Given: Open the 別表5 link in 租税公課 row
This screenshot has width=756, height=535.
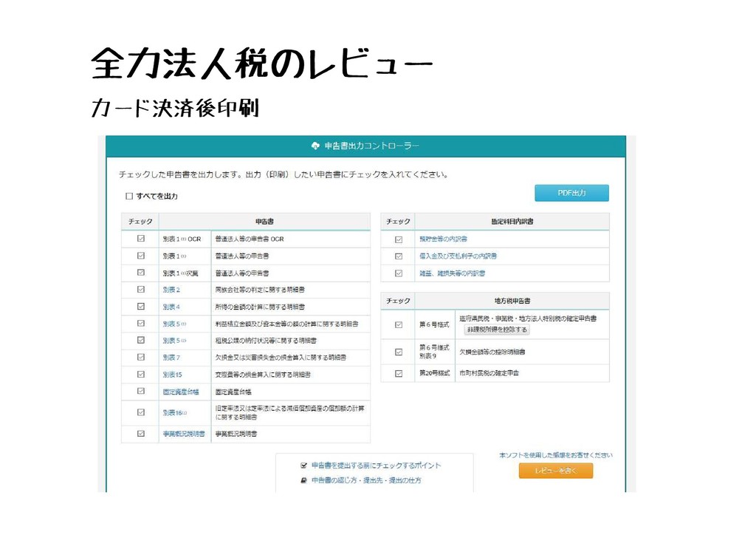Looking at the screenshot, I should (x=174, y=341).
